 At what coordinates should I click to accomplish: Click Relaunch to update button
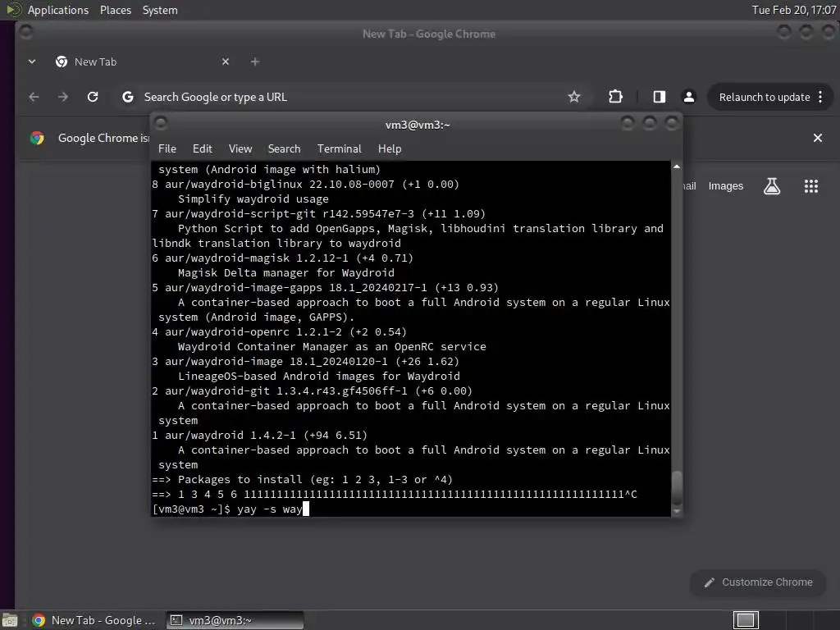click(765, 97)
